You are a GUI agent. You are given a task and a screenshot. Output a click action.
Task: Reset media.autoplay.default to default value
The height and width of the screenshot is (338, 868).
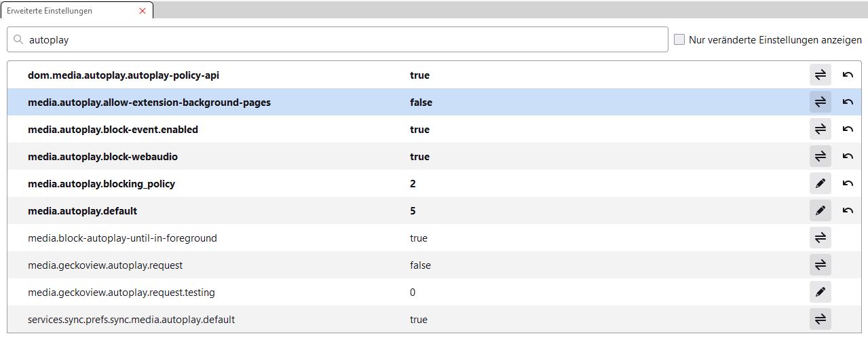848,211
